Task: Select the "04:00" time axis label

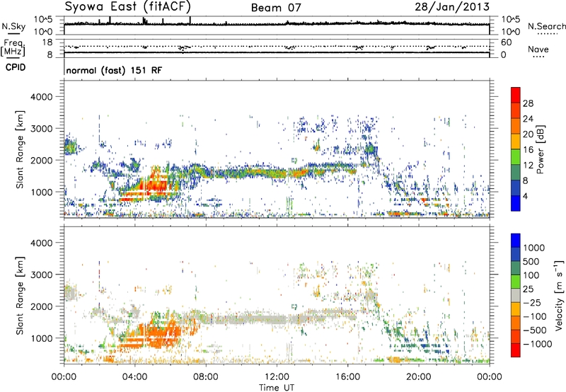Action: click(135, 377)
